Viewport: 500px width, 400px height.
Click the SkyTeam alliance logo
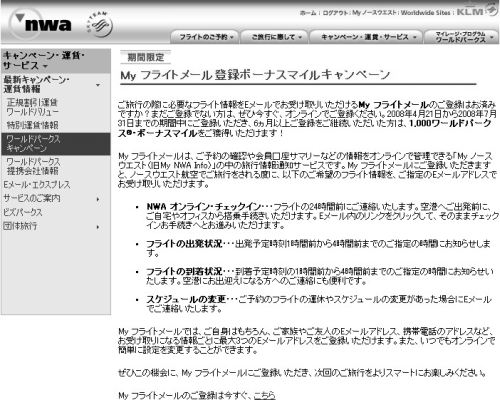click(x=100, y=25)
